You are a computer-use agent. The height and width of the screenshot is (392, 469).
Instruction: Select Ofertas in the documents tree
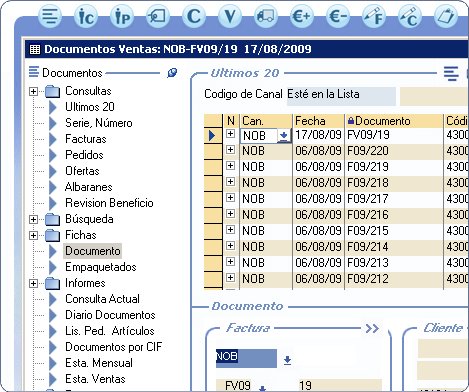pos(82,171)
